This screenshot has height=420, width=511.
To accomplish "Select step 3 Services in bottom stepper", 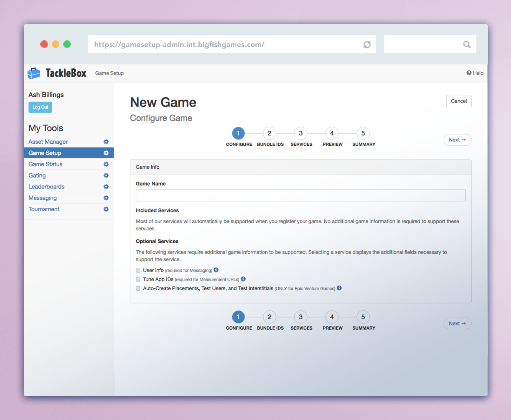I will point(301,317).
